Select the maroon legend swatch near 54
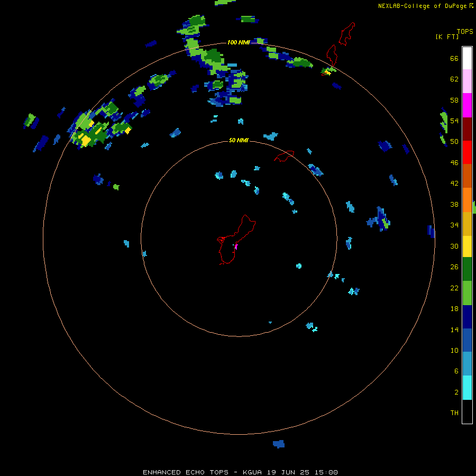The image size is (476, 476). [467, 129]
